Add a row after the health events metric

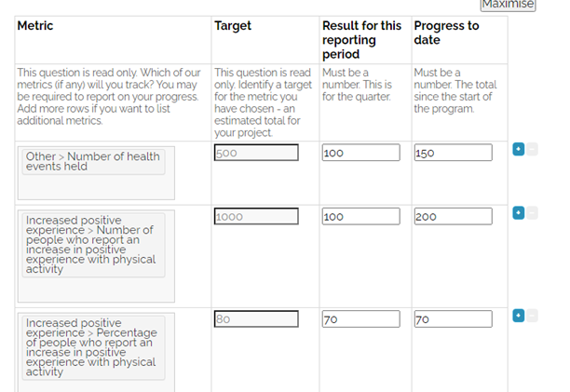tap(519, 149)
